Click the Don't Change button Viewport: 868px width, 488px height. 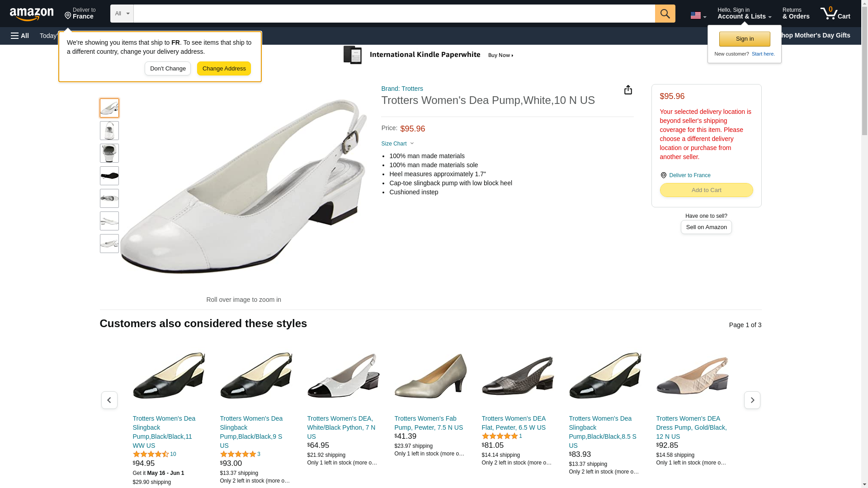[x=168, y=69]
